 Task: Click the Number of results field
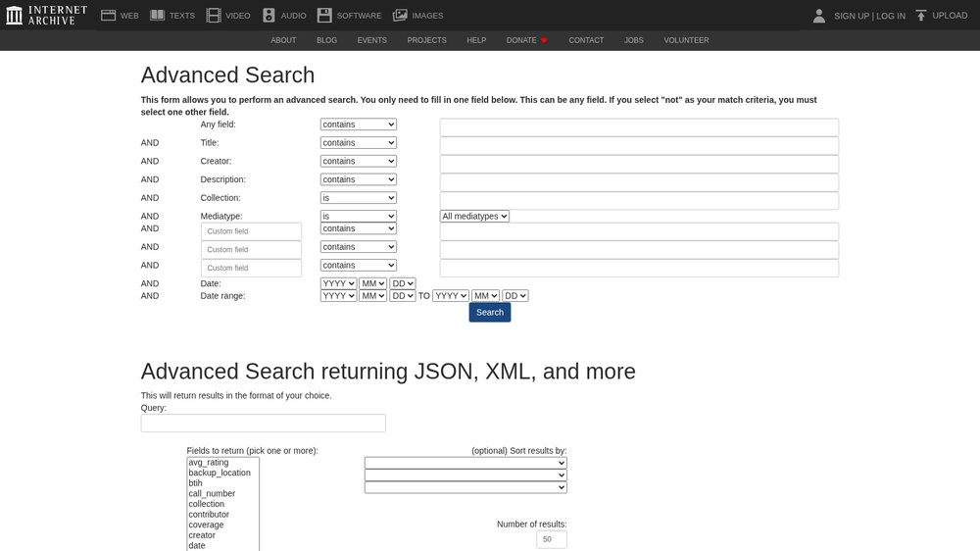tap(551, 539)
